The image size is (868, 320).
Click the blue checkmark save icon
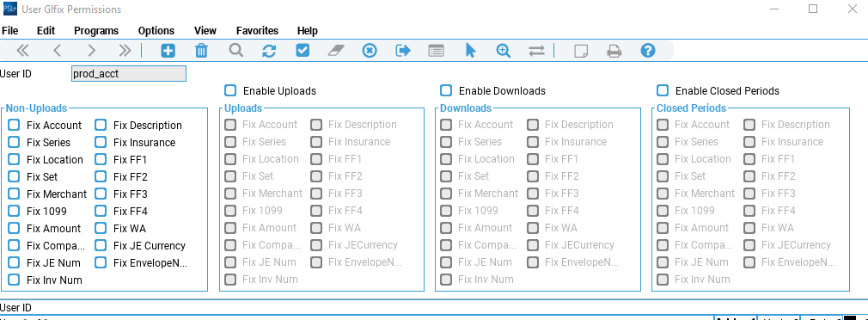(x=303, y=51)
